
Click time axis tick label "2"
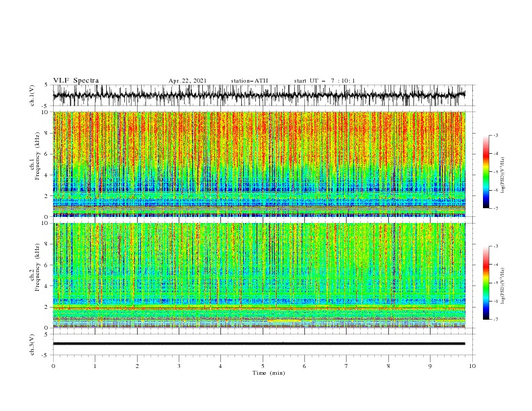coord(137,366)
